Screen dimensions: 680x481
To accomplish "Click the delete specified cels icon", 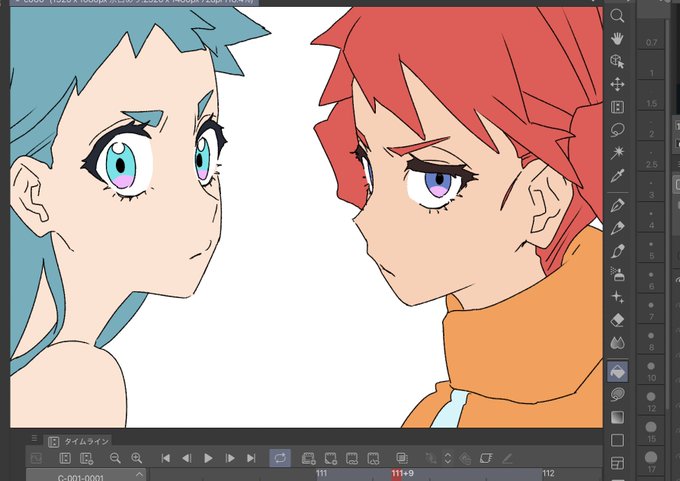I will pyautogui.click(x=373, y=458).
